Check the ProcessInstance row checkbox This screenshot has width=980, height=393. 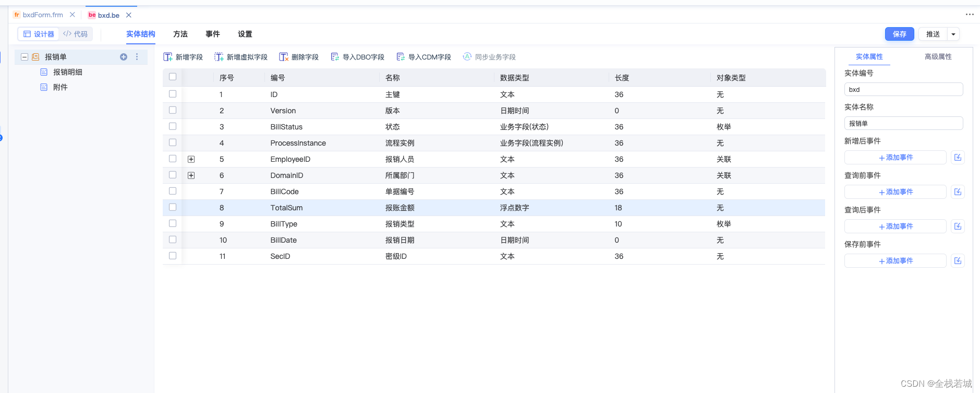point(173,142)
